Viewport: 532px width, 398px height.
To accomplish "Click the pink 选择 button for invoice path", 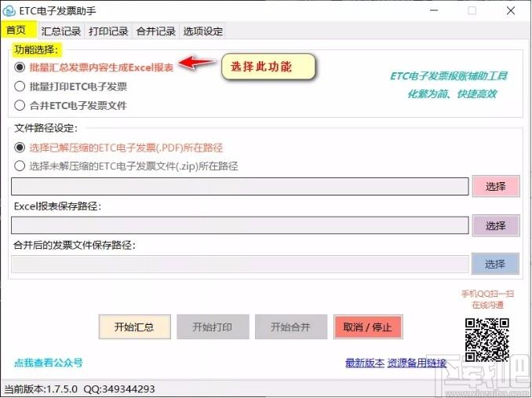I will (x=496, y=186).
